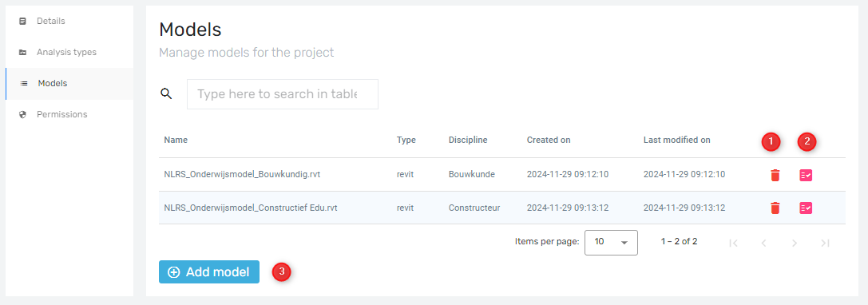Click the search magnifier icon
This screenshot has height=305, width=868.
[166, 93]
